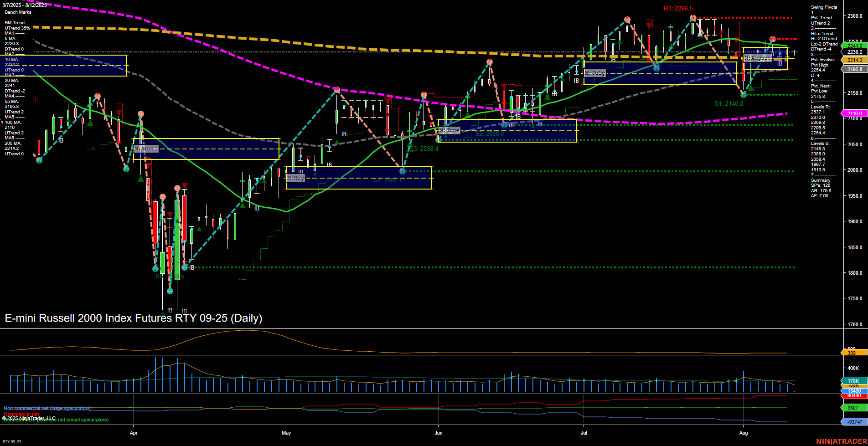Expand the Swing Pivots panel header

(823, 7)
